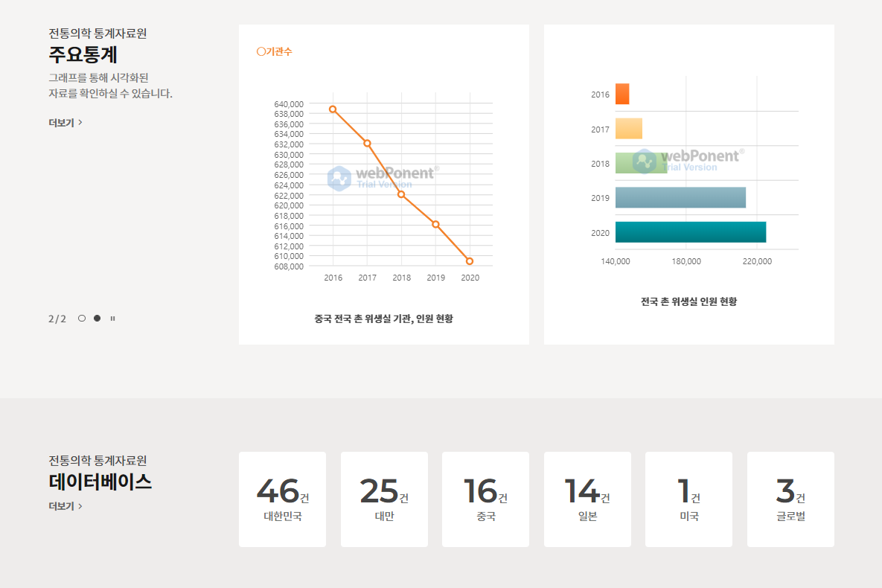The height and width of the screenshot is (588, 882).
Task: Click the 2020 data point on line chart
Action: pos(470,261)
